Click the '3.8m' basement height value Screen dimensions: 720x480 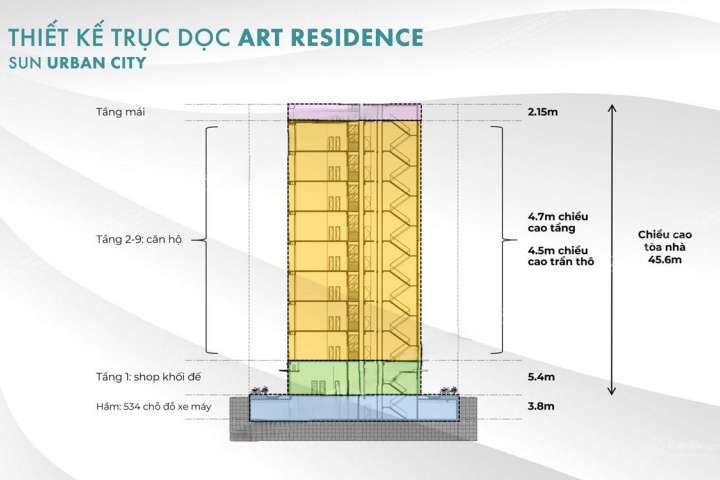pos(540,407)
